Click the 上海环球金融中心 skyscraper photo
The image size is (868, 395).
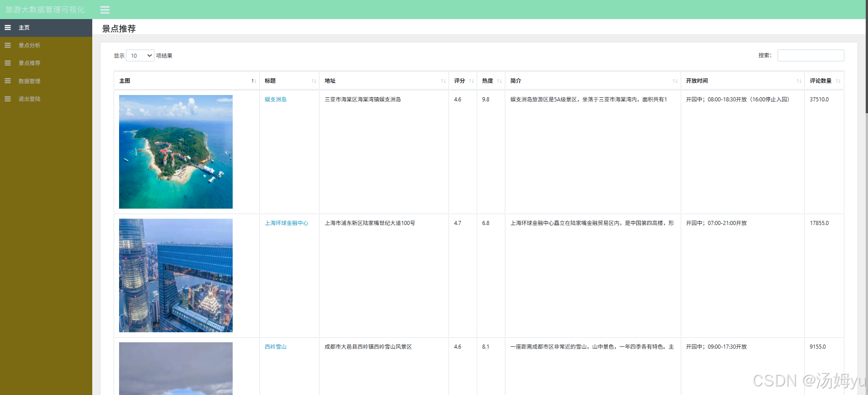point(176,275)
